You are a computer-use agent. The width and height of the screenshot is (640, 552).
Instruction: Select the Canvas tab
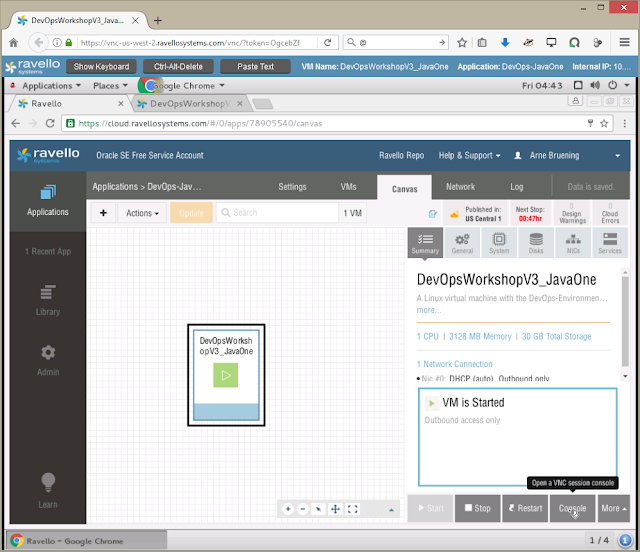pos(404,188)
